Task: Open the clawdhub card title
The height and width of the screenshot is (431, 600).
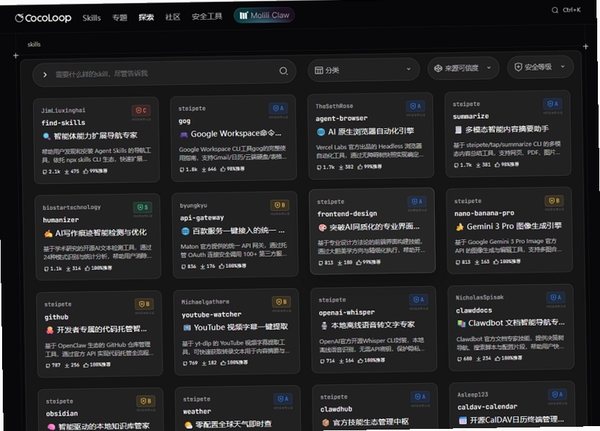Action: (x=336, y=409)
